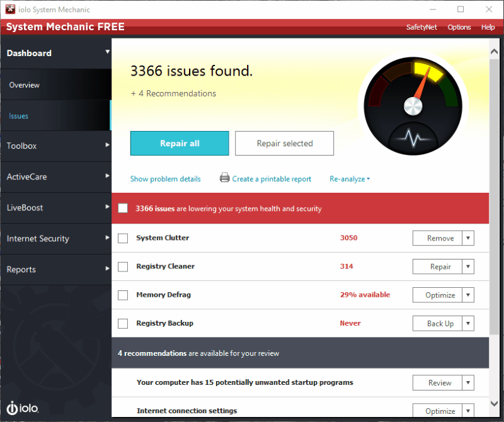The height and width of the screenshot is (422, 504).
Task: Open dropdown arrow next to Memory Defrag Optimize
Action: [x=468, y=295]
